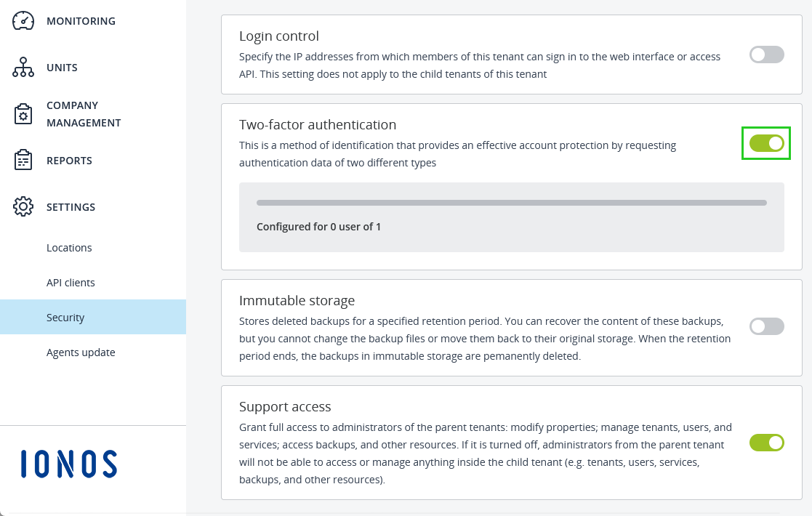Click the IONOS logo

click(69, 464)
